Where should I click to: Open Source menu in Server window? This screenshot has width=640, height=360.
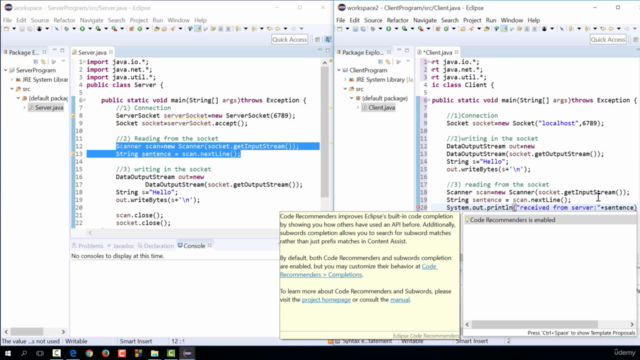pos(40,20)
